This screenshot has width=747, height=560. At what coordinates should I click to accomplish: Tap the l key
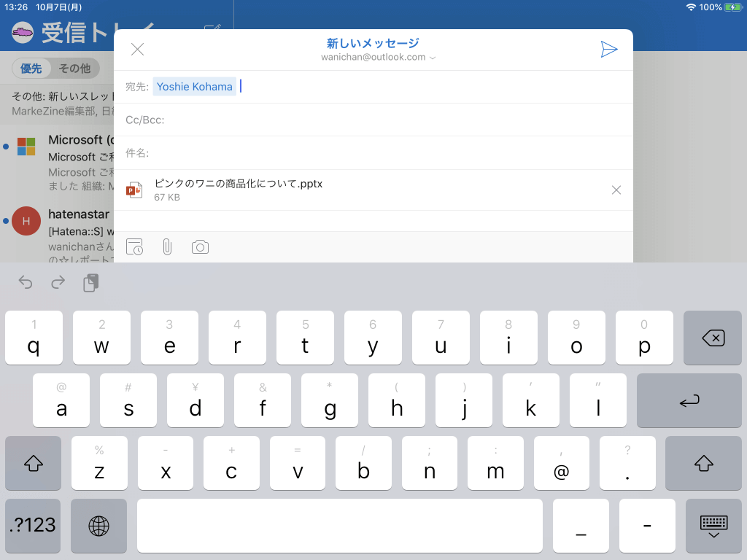click(598, 400)
